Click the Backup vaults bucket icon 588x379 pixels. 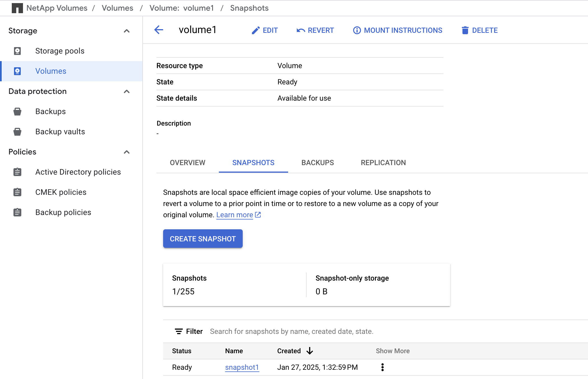(17, 132)
